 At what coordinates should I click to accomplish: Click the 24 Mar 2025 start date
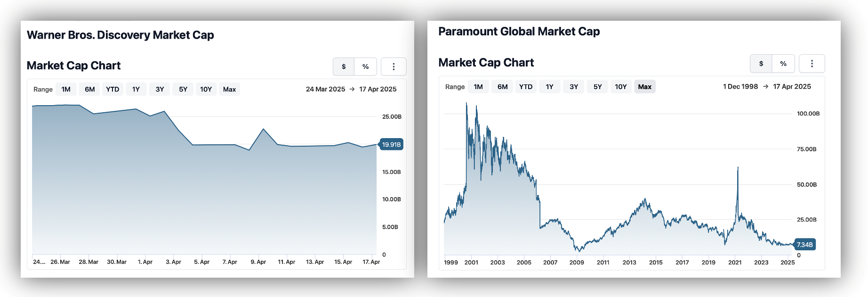click(325, 89)
